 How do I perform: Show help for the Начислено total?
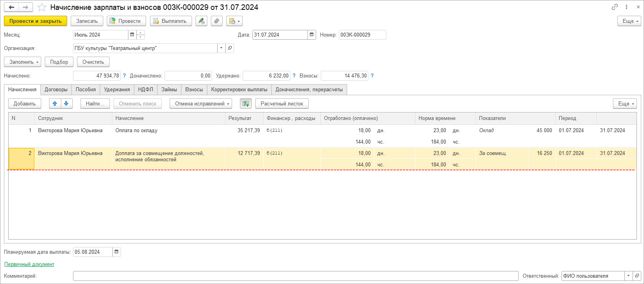(124, 76)
